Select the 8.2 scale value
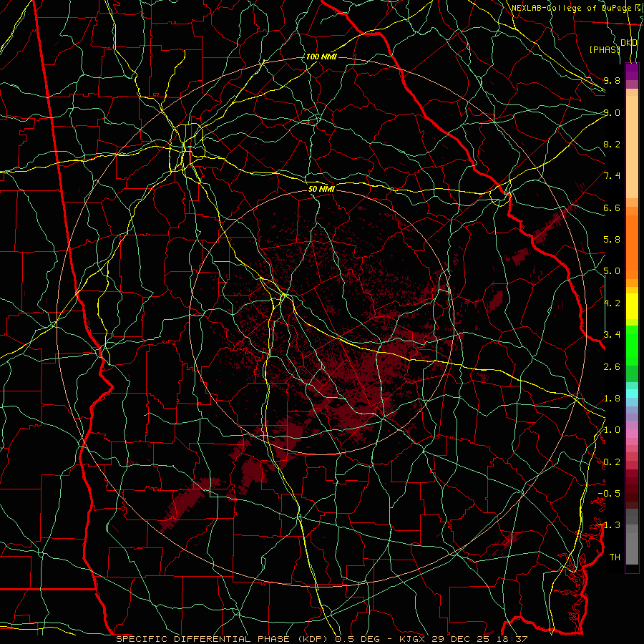 click(x=612, y=144)
